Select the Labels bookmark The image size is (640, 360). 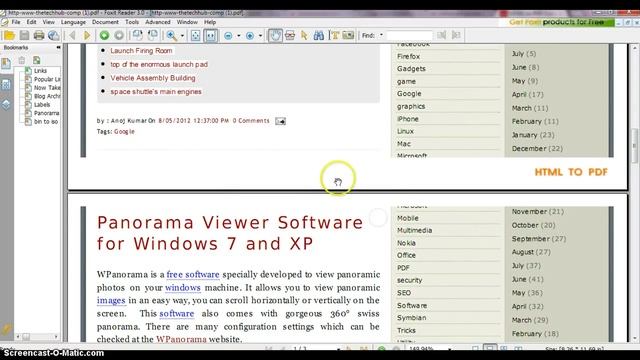[x=42, y=104]
